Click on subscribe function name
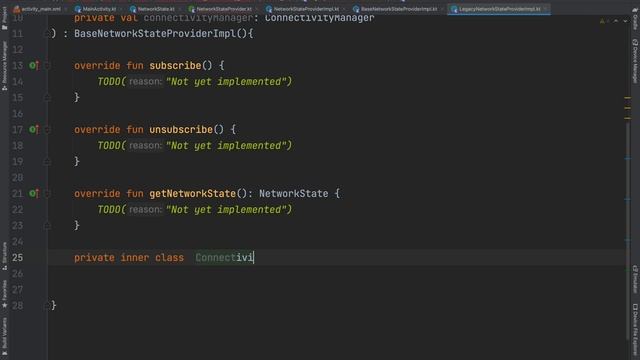Screen dimensions: 640x360 click(175, 65)
